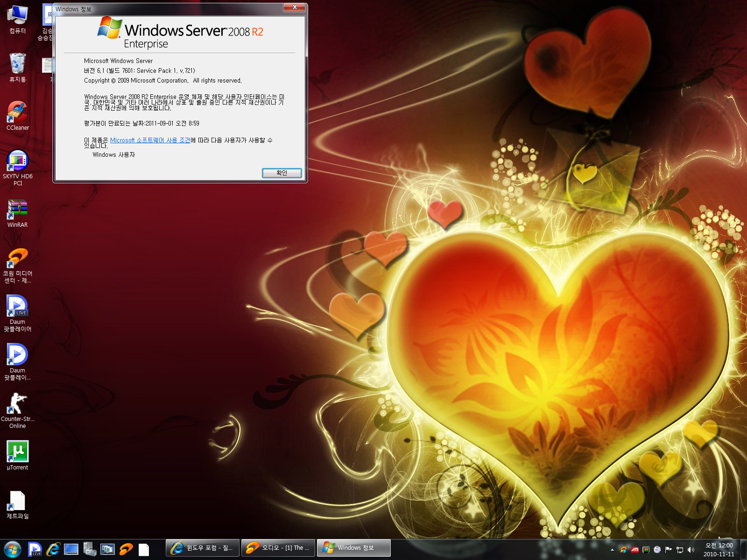Click the pinned show-desktop monitor icon in taskbar
Image resolution: width=747 pixels, height=560 pixels.
[71, 549]
